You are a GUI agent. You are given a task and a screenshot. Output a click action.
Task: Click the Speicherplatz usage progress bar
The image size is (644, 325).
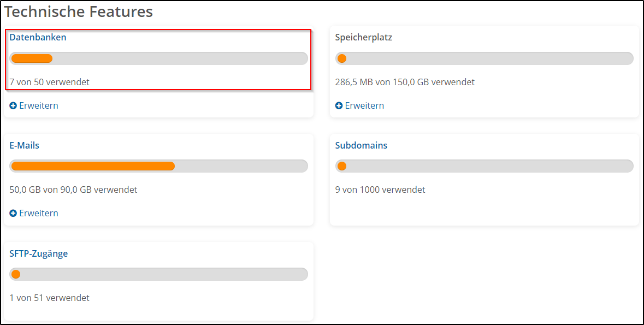tap(484, 58)
